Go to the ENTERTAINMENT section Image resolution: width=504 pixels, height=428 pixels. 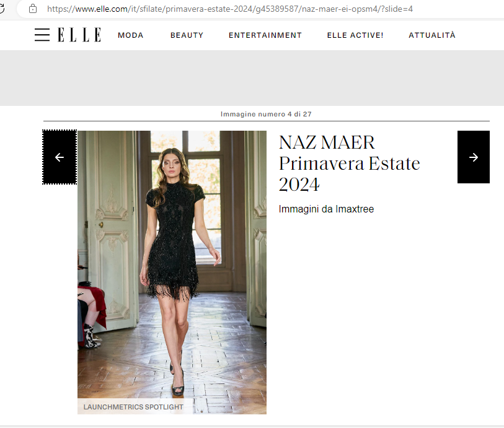coord(265,35)
